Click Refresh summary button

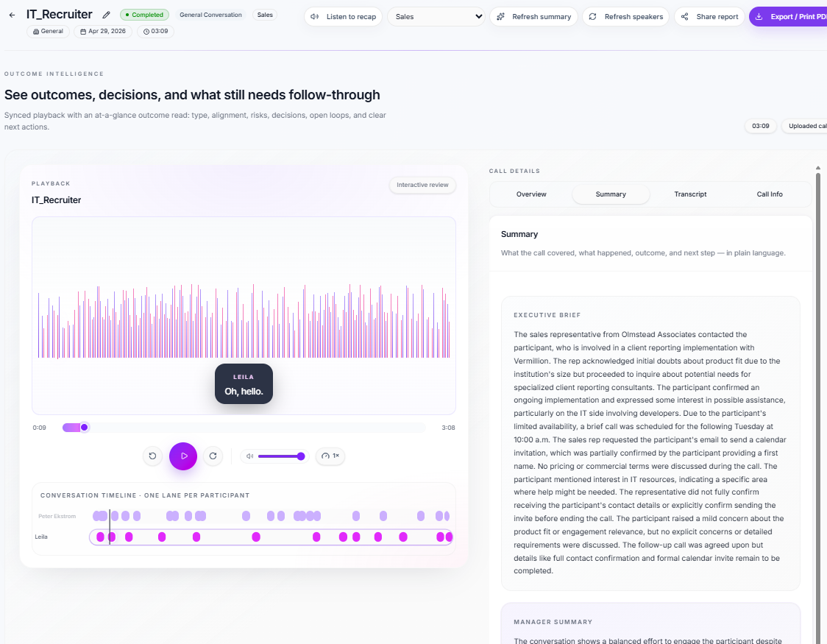pyautogui.click(x=533, y=16)
